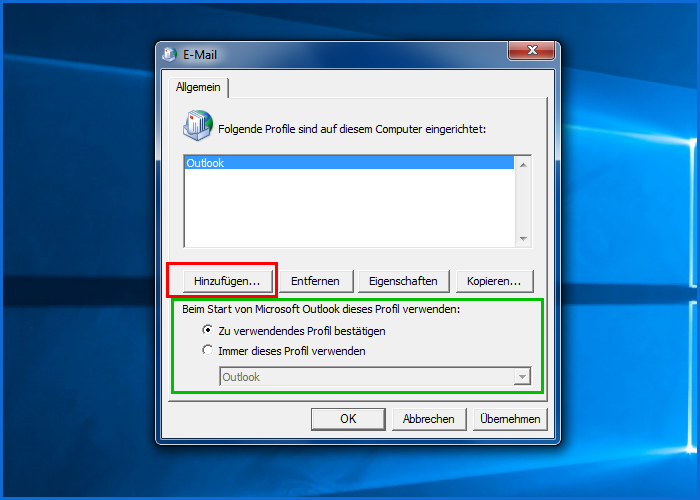Close the E-Mail dialog window

(531, 50)
